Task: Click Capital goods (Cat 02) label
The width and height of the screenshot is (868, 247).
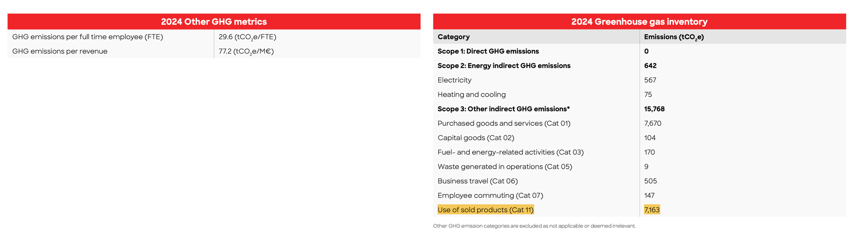Action: click(476, 138)
